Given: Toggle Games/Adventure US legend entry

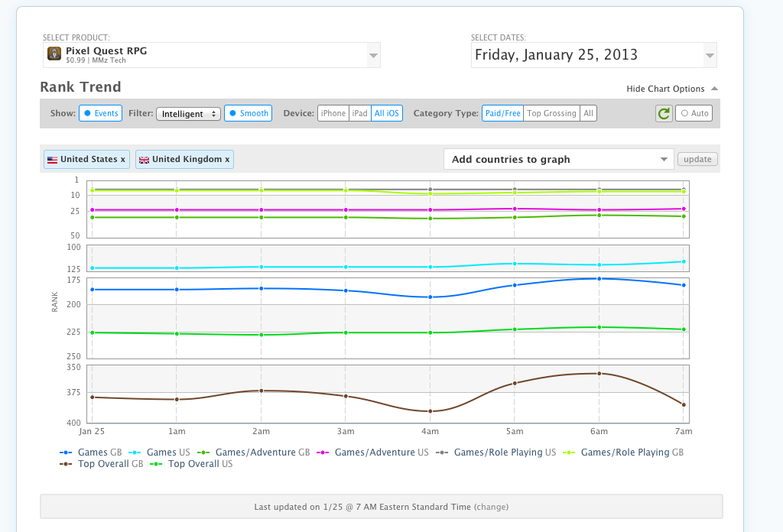Looking at the screenshot, I should 372,453.
